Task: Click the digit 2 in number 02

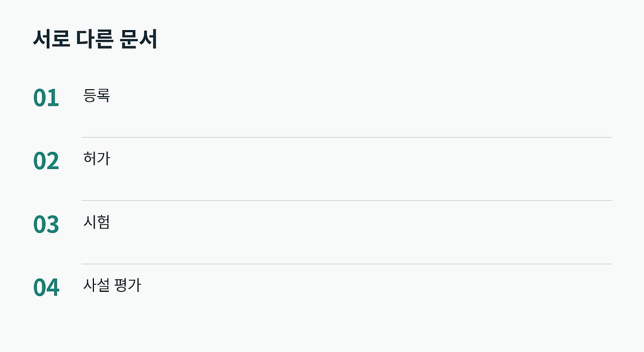Action: coord(53,162)
